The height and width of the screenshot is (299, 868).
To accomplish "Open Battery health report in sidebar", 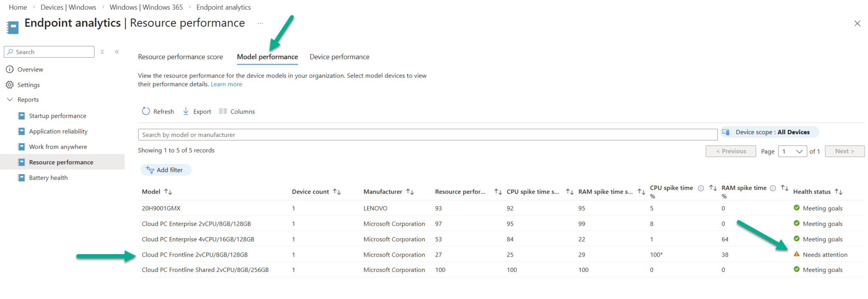I will [48, 178].
